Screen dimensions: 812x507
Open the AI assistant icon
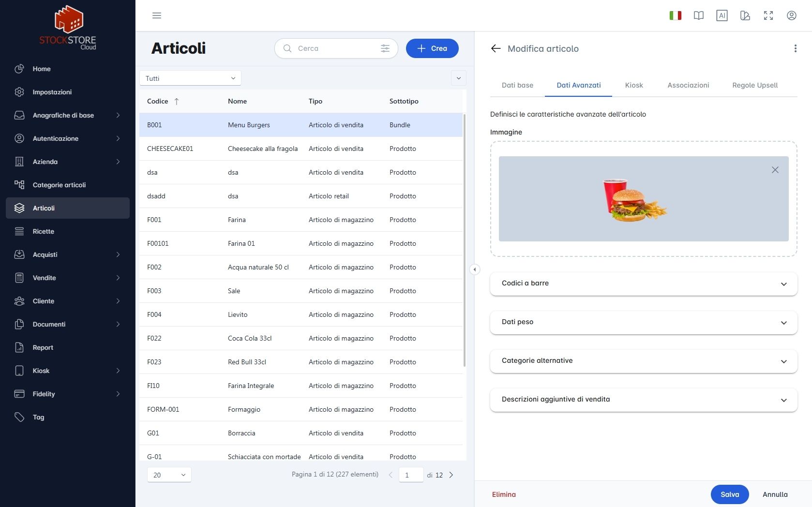722,15
